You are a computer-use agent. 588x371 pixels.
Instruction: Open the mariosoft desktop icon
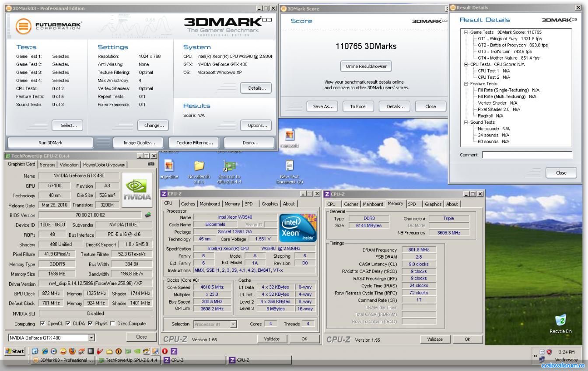(290, 139)
